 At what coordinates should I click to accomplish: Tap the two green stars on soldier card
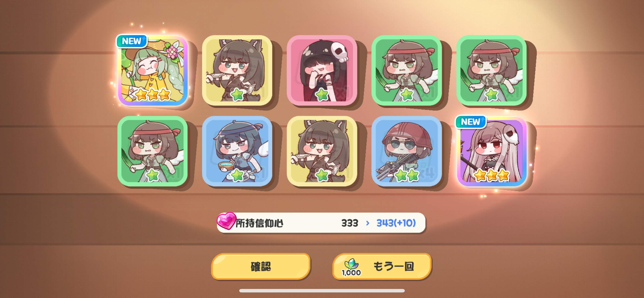pyautogui.click(x=407, y=175)
